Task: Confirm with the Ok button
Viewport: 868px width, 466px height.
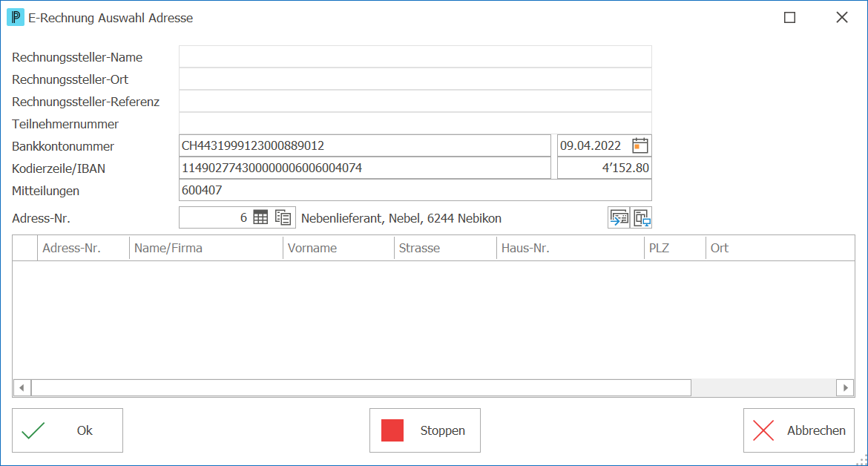Action: coord(68,430)
